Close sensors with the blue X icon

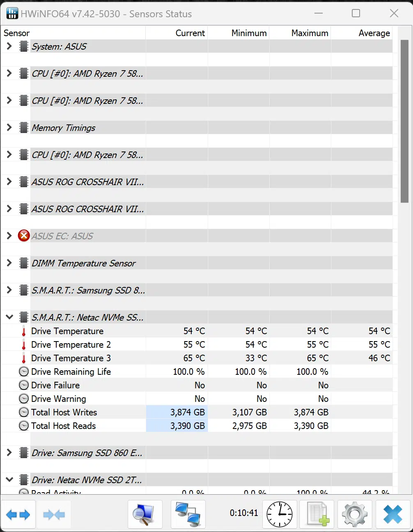tap(392, 514)
